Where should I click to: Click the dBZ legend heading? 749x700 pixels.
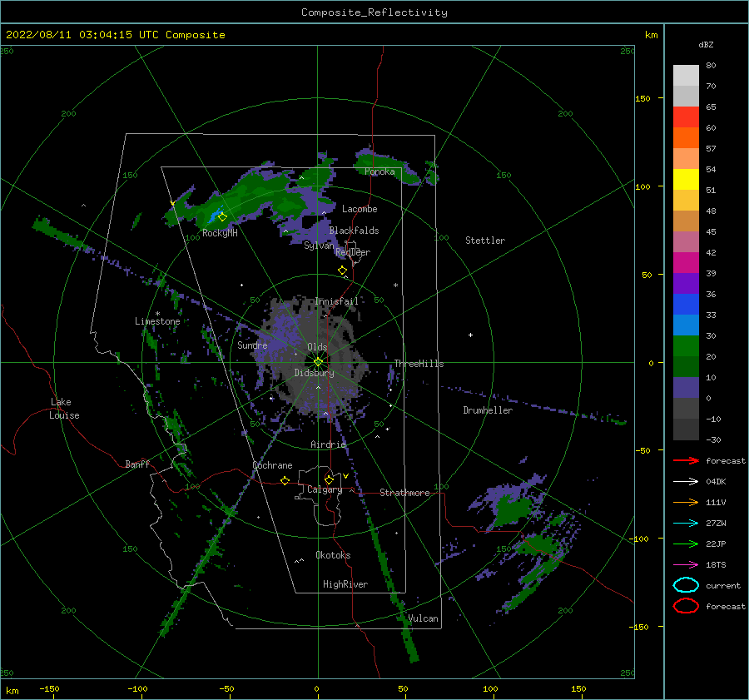pyautogui.click(x=706, y=44)
